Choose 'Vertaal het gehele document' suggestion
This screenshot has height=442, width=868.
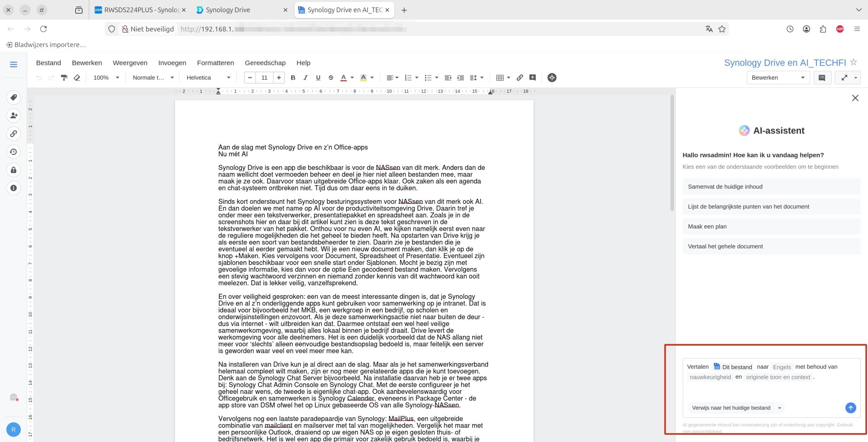click(x=771, y=246)
